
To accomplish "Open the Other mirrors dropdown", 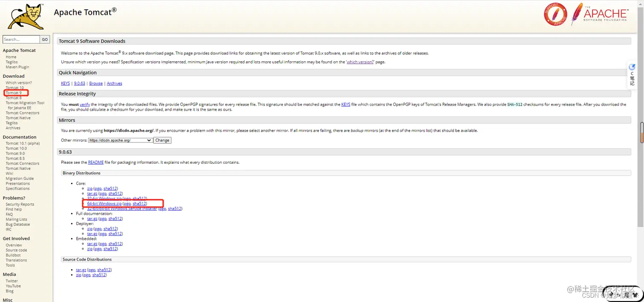I will point(121,140).
